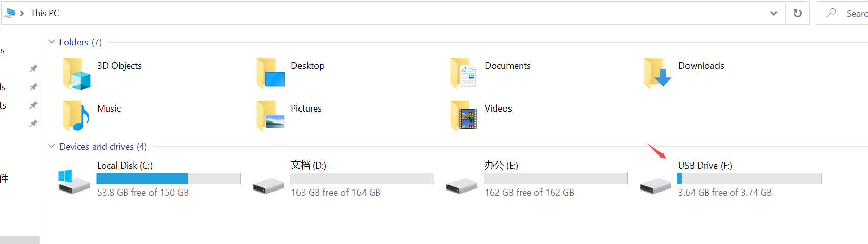Click the This PC breadcrumb label
Viewport: 868px width, 244px height.
pos(45,13)
